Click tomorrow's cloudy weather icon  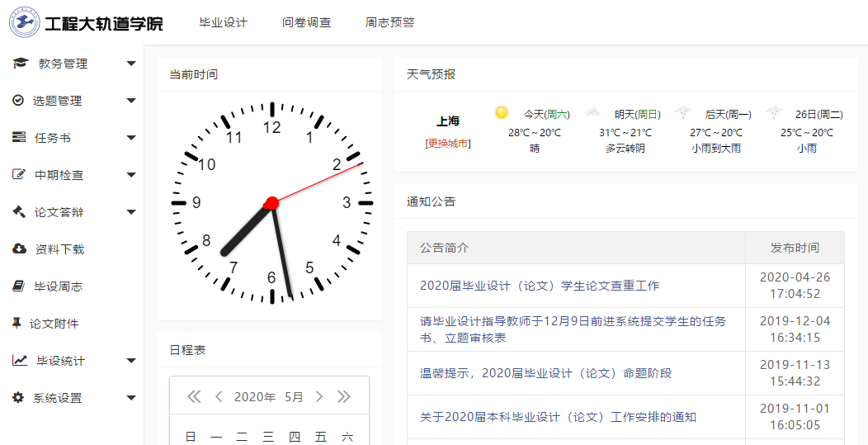tap(592, 112)
